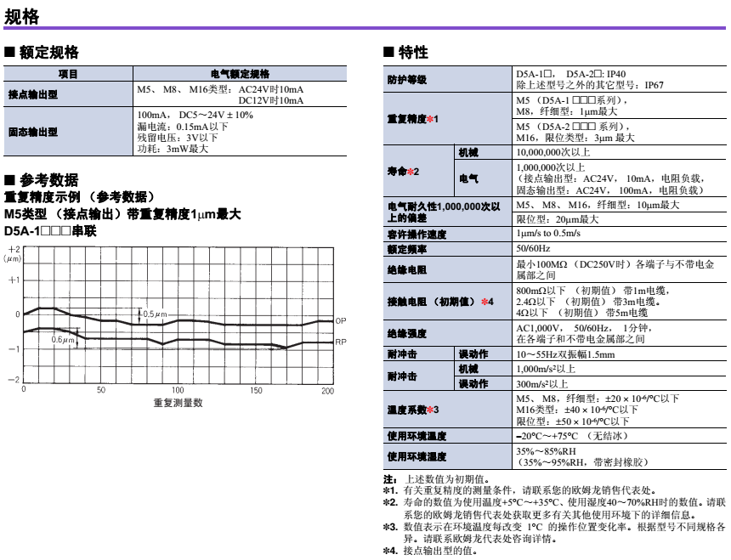
Task: Select the 额定规格 section heading
Action: point(48,53)
